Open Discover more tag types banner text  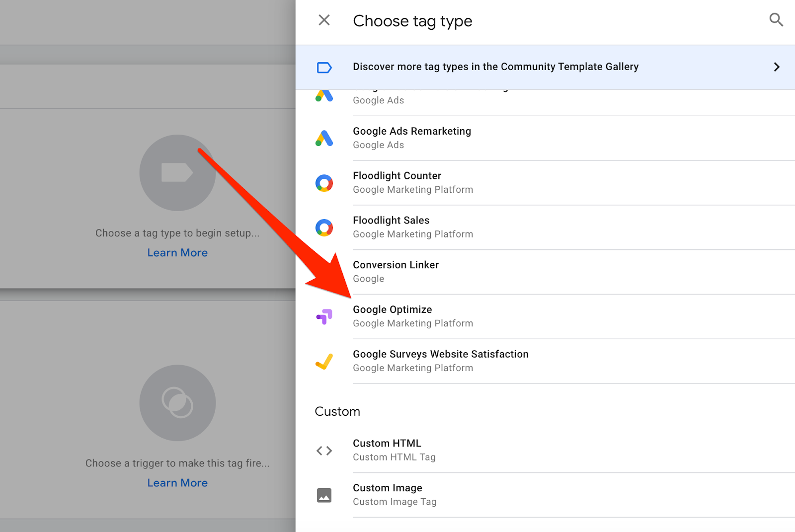click(495, 67)
